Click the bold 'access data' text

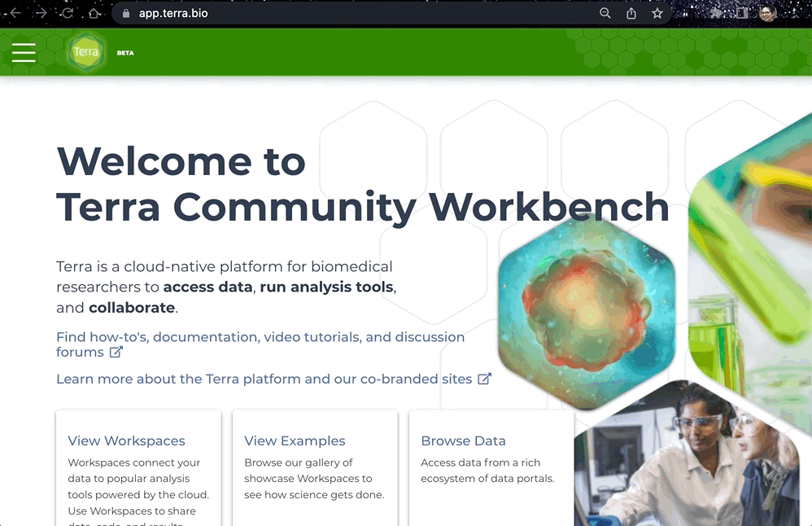pos(207,287)
